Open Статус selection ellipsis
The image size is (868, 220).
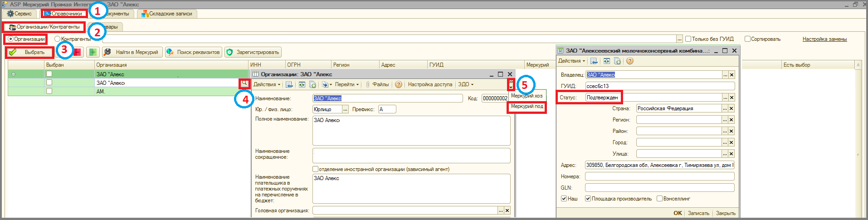[725, 97]
